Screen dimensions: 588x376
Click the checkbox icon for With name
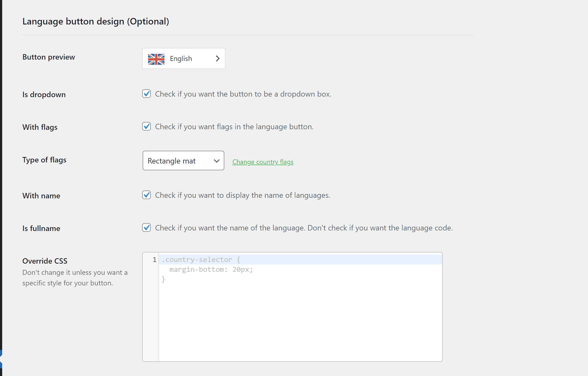coord(147,195)
